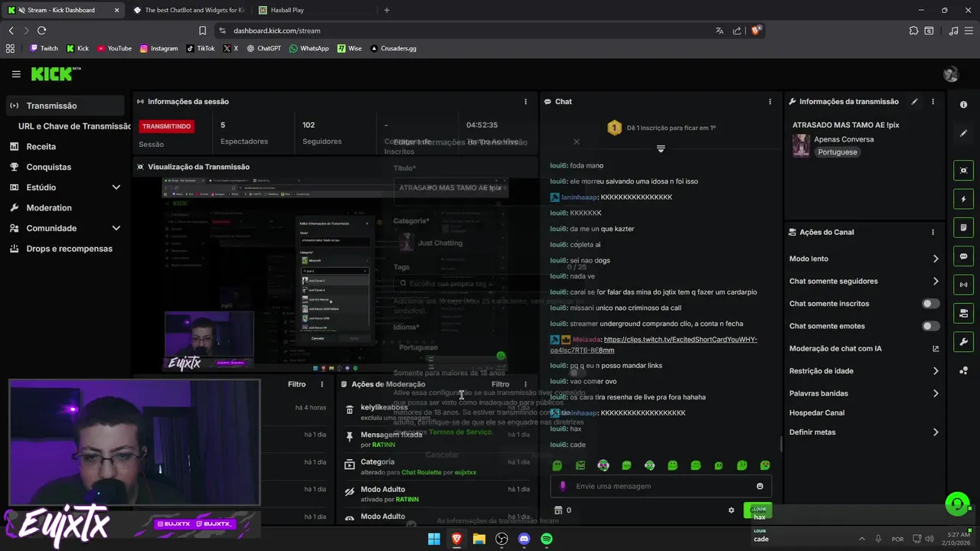
Task: Open File Explorer from the taskbar
Action: tap(479, 539)
